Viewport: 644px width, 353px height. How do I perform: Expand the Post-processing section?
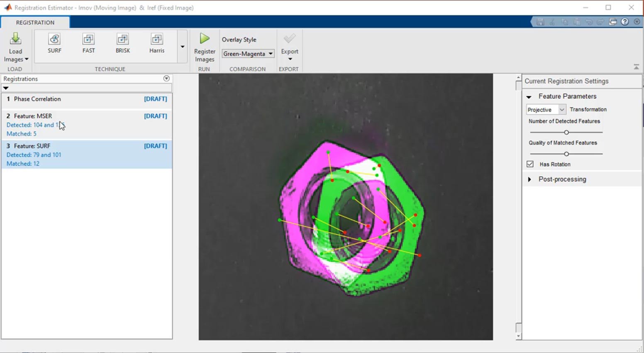pos(529,179)
